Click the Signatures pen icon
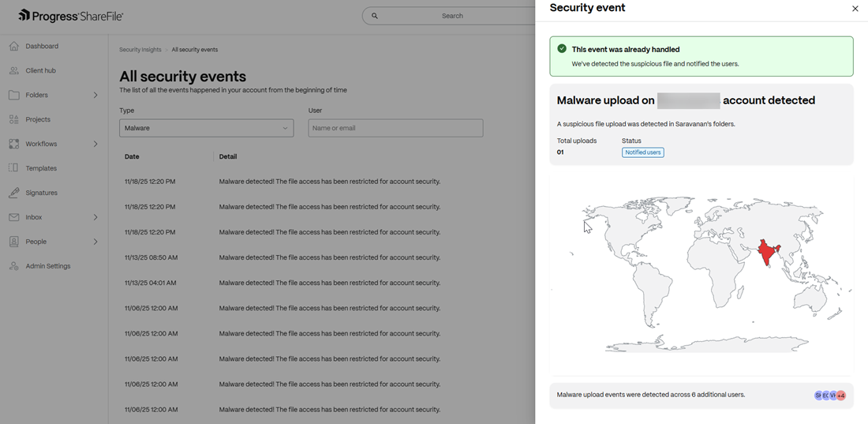The image size is (868, 424). pos(14,193)
